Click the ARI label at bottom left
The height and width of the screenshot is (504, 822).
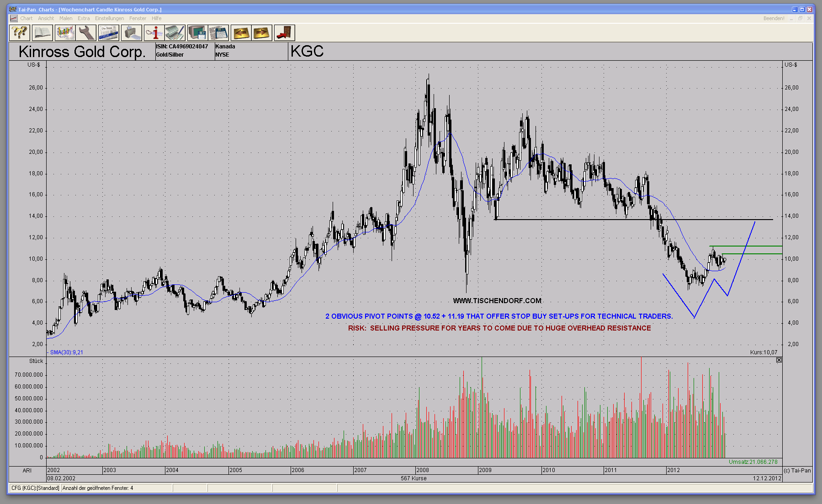(x=27, y=470)
